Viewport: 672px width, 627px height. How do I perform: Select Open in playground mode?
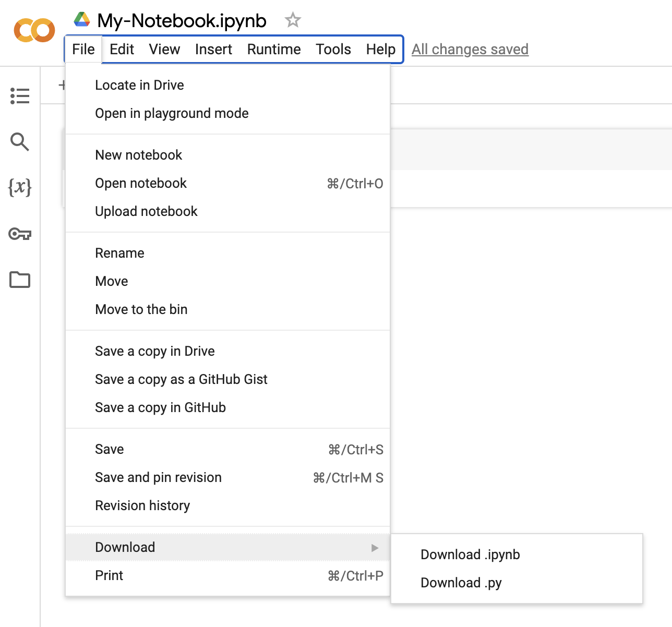(x=172, y=113)
